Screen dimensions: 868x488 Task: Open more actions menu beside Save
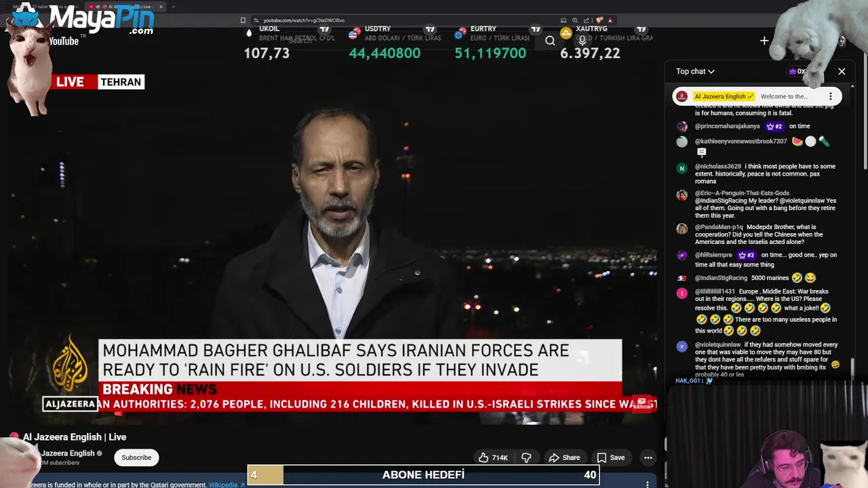coord(648,457)
